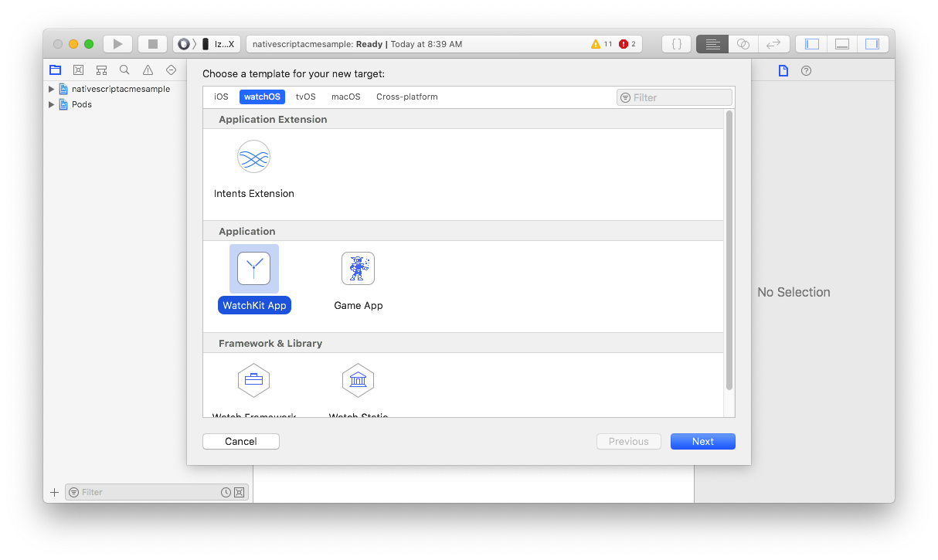Toggle the left Navigator panel visibility
Viewport: 938px width, 560px height.
coord(811,44)
